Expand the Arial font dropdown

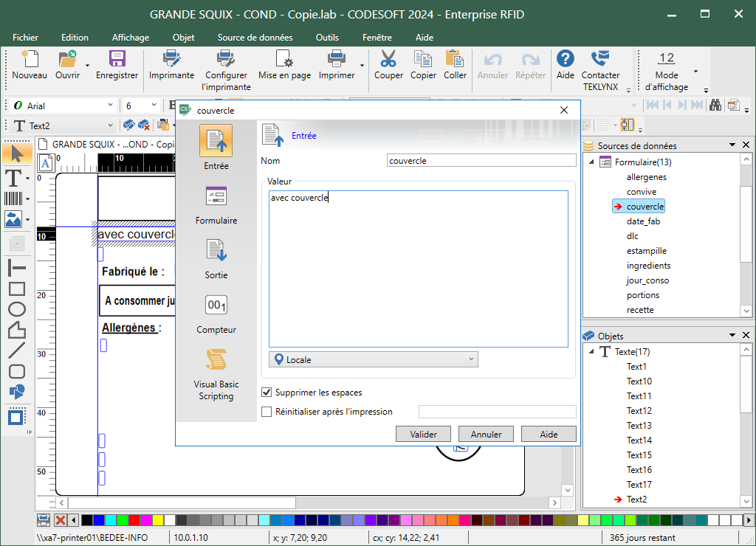tap(111, 106)
